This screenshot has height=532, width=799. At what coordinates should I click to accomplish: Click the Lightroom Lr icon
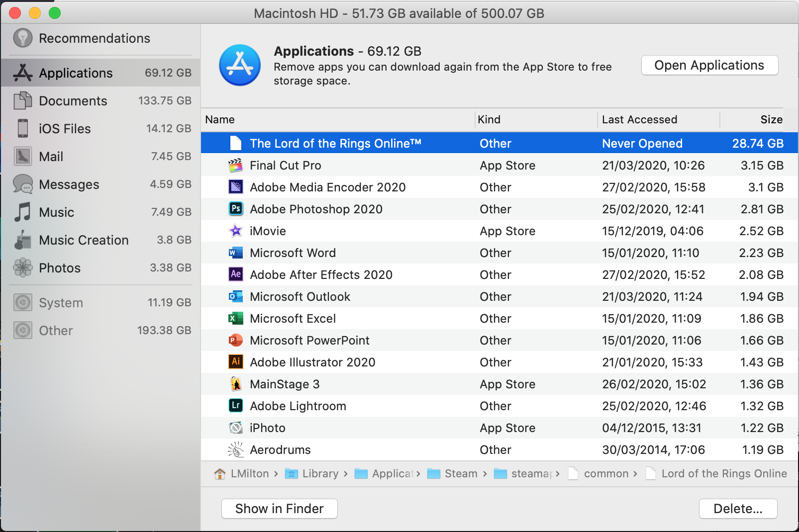tap(236, 406)
